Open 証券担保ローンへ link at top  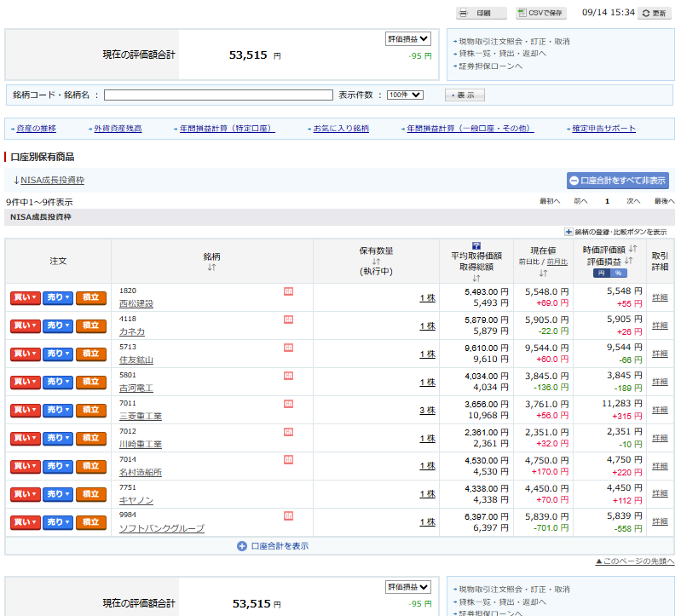coord(490,66)
